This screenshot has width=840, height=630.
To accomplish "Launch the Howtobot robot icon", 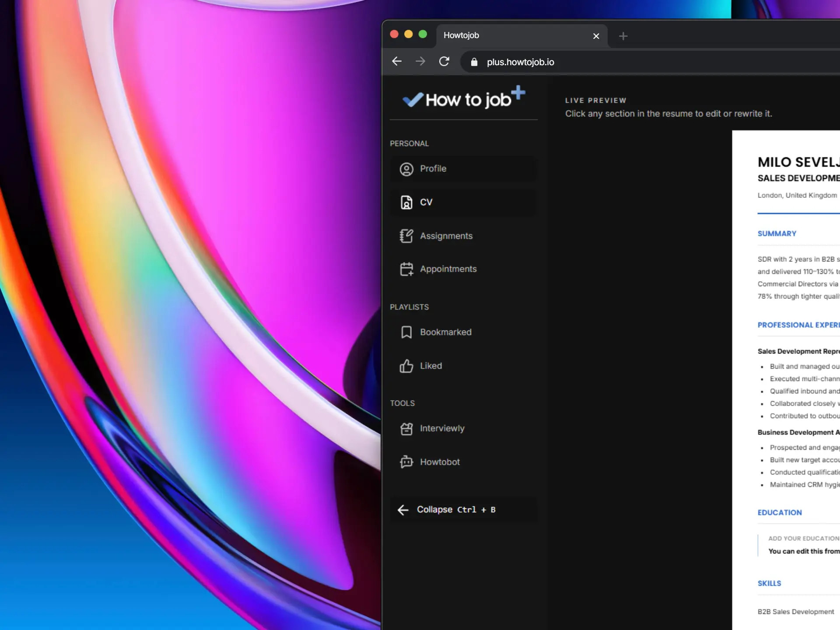I will pyautogui.click(x=406, y=462).
